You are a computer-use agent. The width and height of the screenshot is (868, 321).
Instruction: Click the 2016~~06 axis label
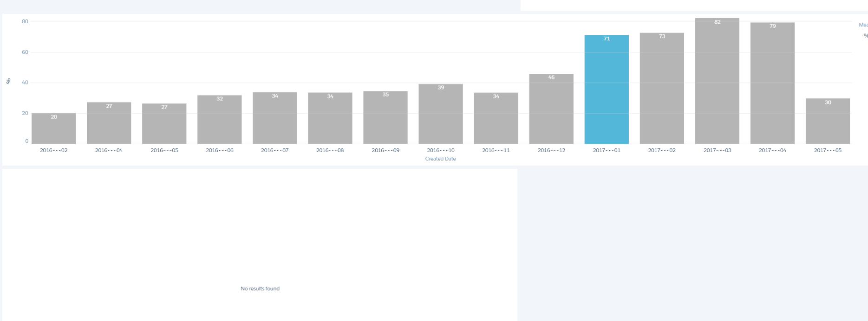[x=220, y=150]
